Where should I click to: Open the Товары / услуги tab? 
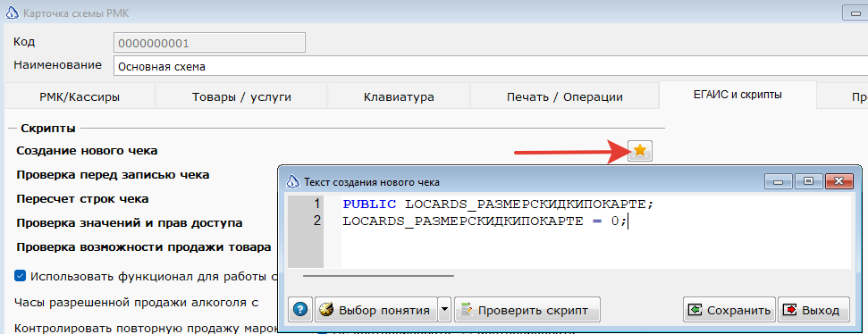pos(241,96)
